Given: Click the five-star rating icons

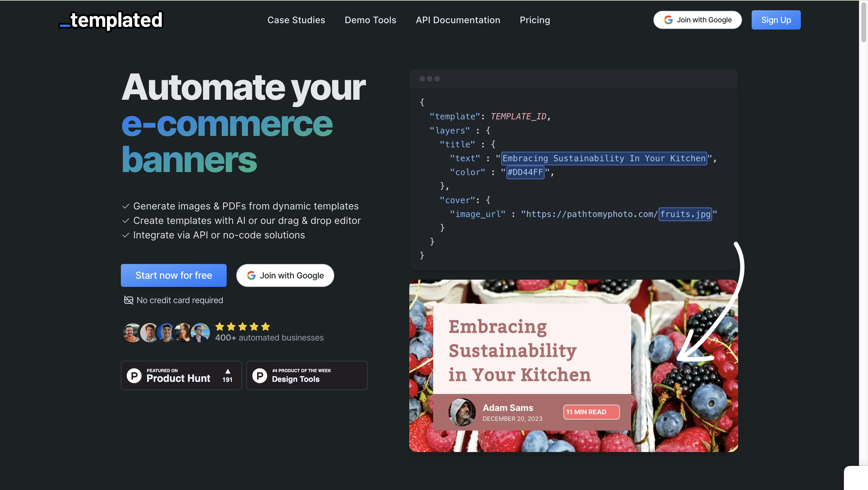Looking at the screenshot, I should (x=243, y=327).
